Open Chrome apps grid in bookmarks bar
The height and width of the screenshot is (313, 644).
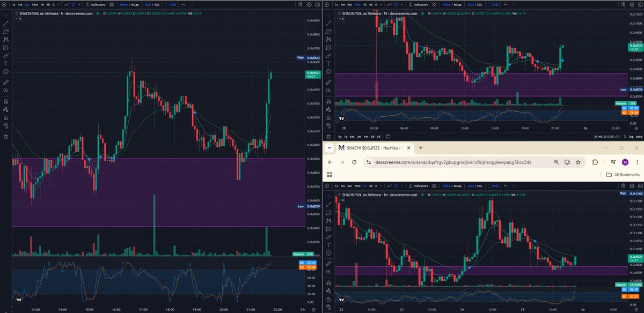[x=329, y=174]
